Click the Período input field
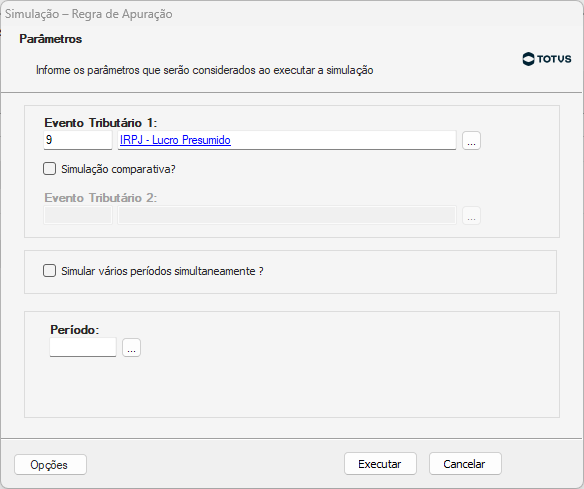Viewport: 584px width, 489px height. point(83,347)
